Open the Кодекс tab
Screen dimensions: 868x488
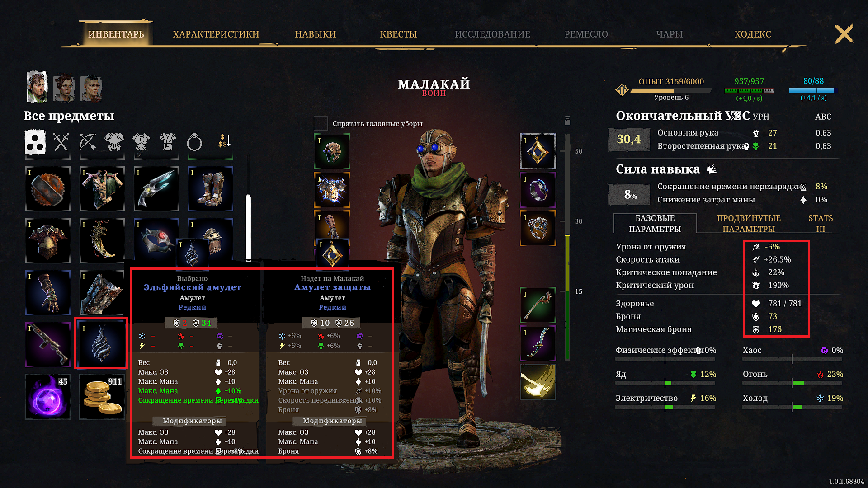[x=753, y=34]
